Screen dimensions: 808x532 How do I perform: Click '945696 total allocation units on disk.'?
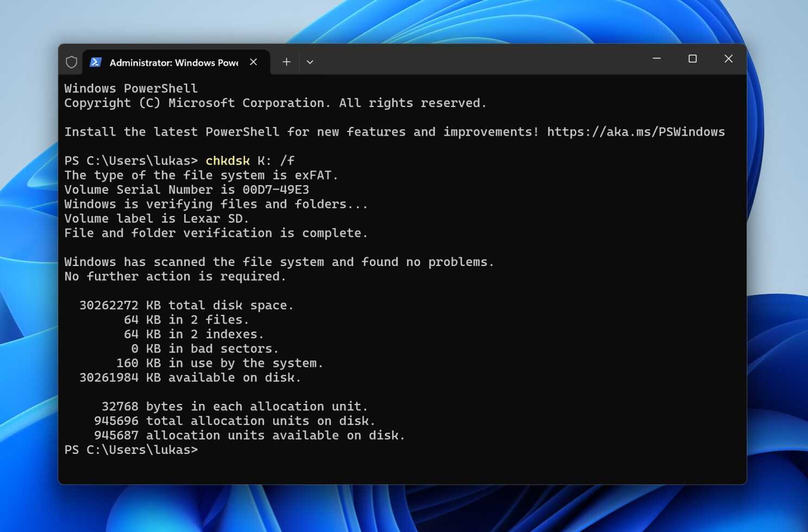point(235,421)
